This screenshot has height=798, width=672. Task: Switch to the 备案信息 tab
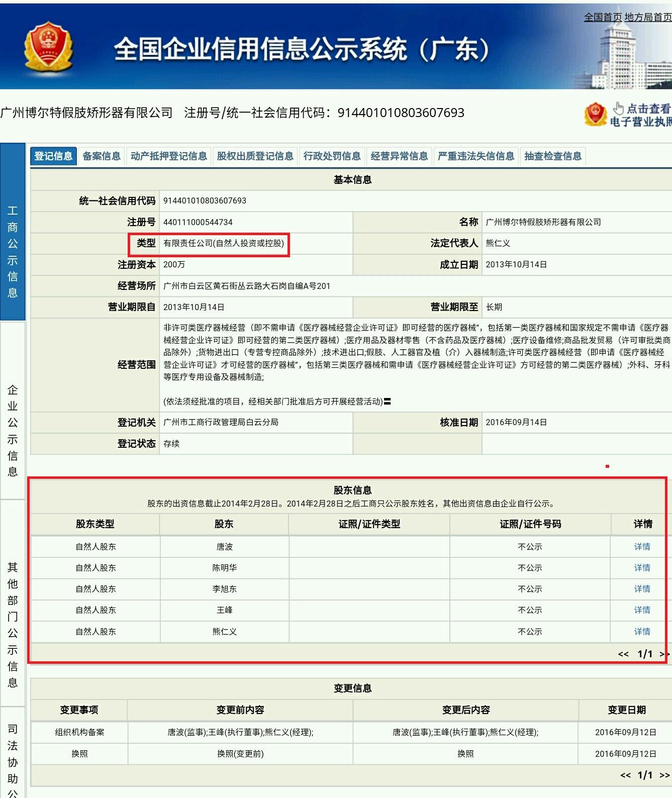[102, 156]
